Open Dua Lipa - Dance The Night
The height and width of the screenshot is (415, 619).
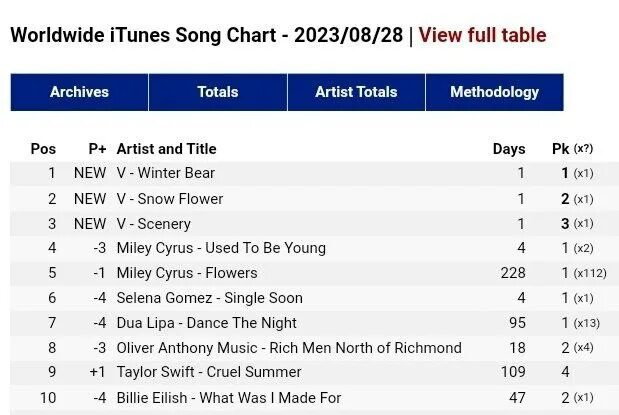[206, 323]
